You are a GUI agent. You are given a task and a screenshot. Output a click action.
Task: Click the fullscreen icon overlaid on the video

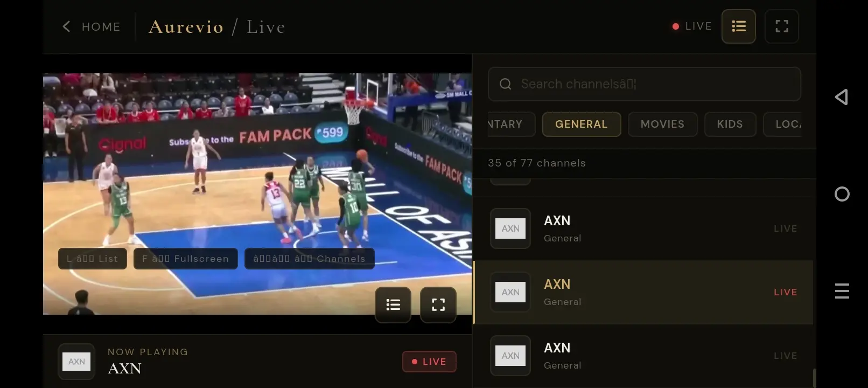click(438, 305)
